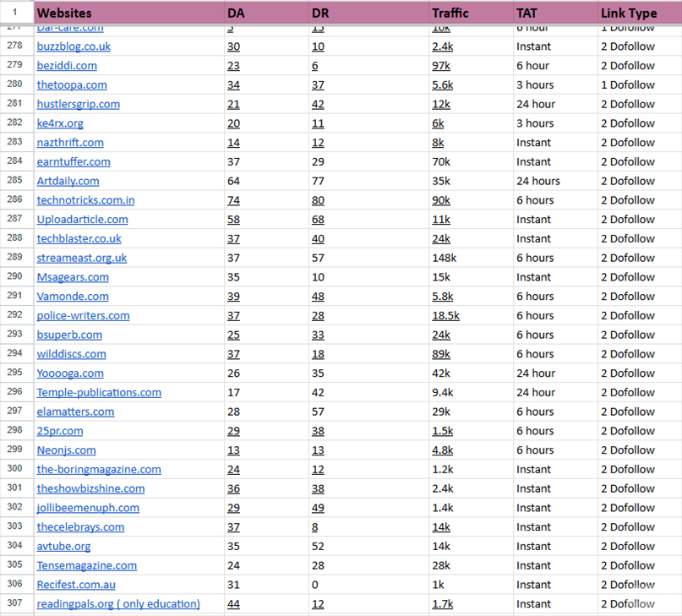Click the 24 hours TAT cell for Artdaily.com
The height and width of the screenshot is (616, 682).
pyautogui.click(x=555, y=181)
